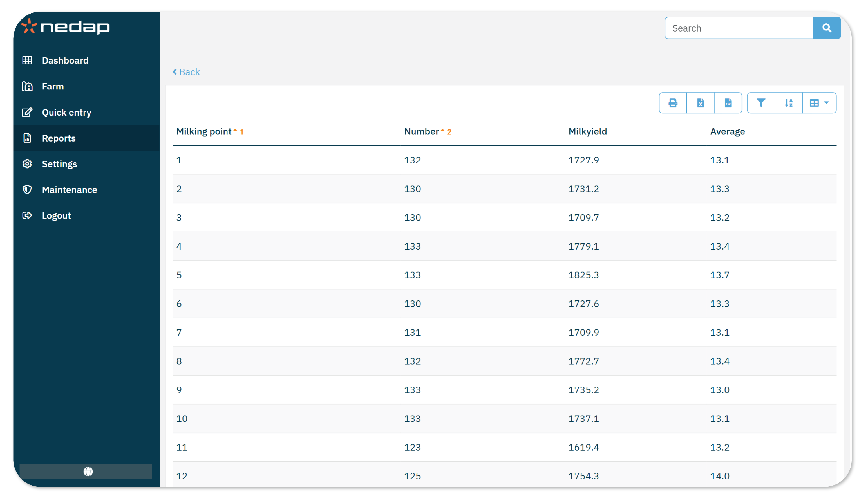Click milking point 11 cell
Viewport: 868px width, 503px height.
pos(182,448)
